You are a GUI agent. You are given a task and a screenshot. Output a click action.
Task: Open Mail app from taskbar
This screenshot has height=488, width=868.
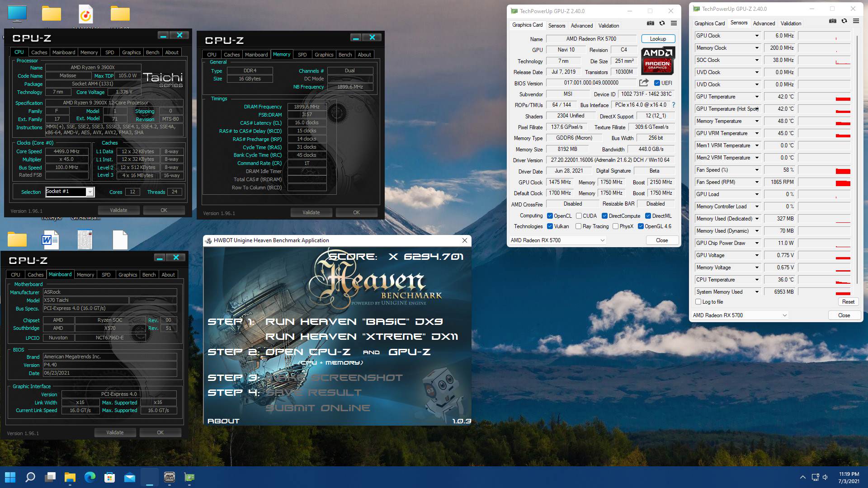(130, 477)
